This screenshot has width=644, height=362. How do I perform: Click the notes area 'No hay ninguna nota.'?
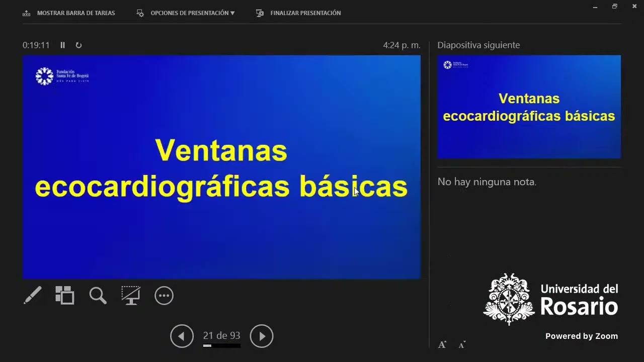pyautogui.click(x=487, y=182)
